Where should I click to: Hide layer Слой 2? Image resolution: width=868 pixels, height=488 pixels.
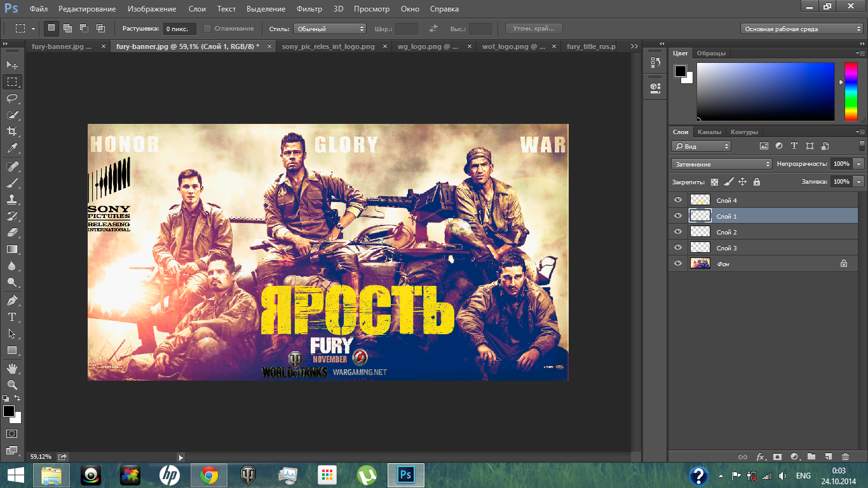(x=677, y=232)
